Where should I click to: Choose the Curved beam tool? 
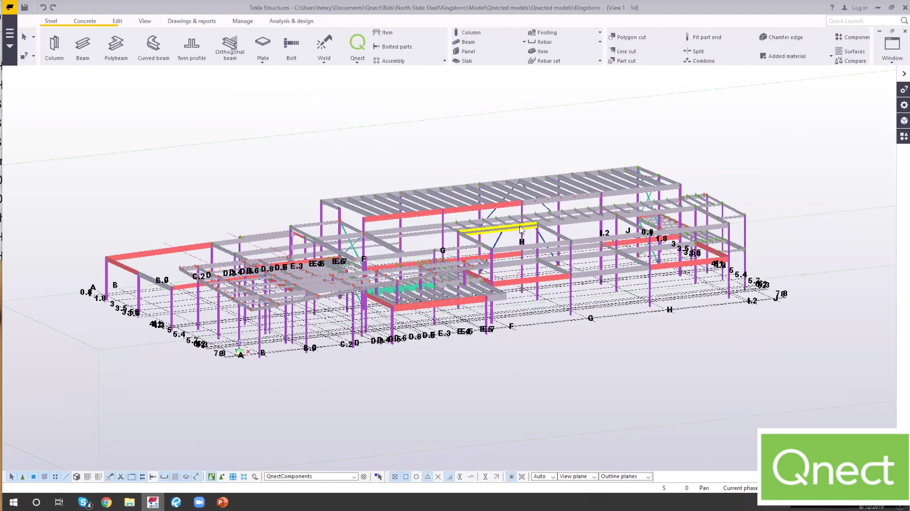[153, 48]
